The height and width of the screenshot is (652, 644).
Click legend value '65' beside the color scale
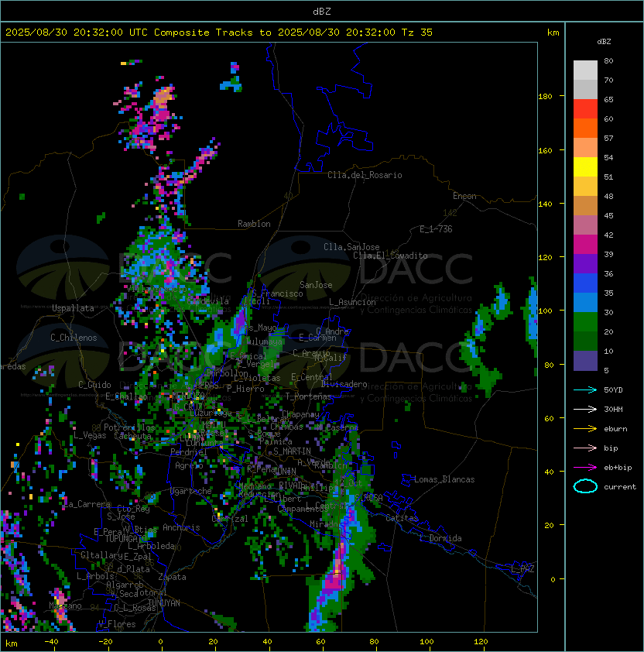[608, 99]
